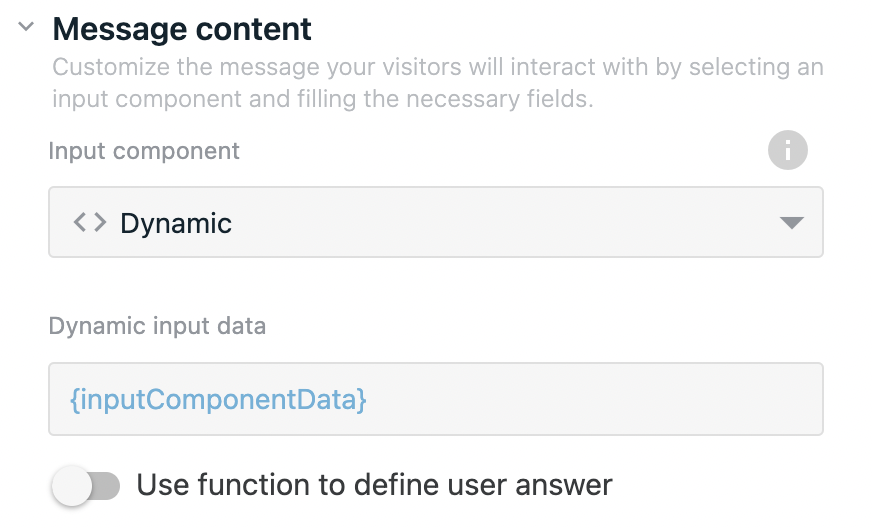Viewport: 872px width, 528px height.
Task: Click the Message content heading
Action: (182, 29)
